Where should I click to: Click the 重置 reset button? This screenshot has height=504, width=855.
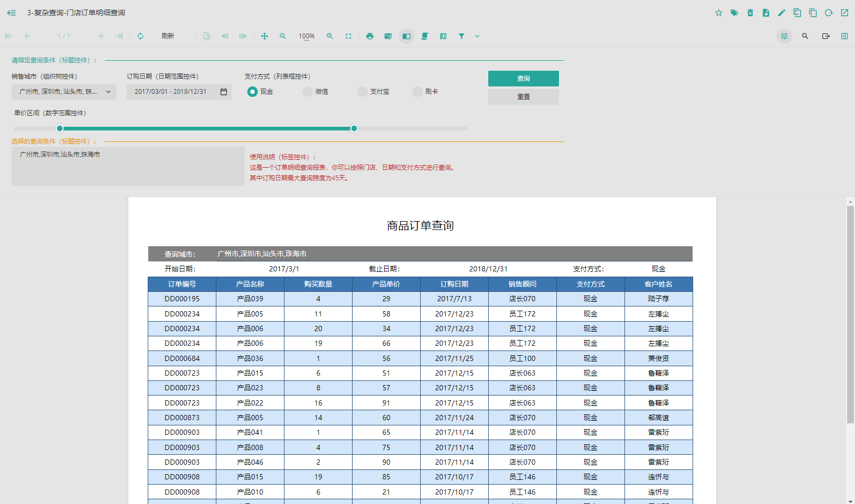pos(523,97)
